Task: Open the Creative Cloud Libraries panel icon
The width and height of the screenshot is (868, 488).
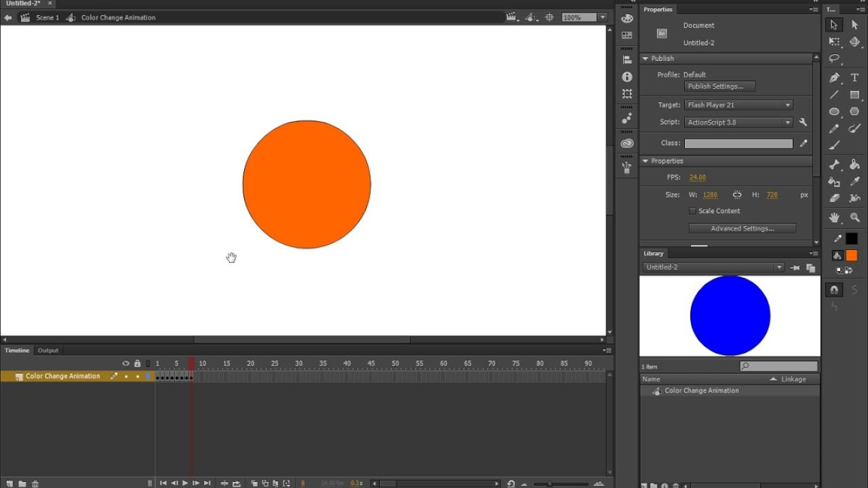Action: point(627,143)
